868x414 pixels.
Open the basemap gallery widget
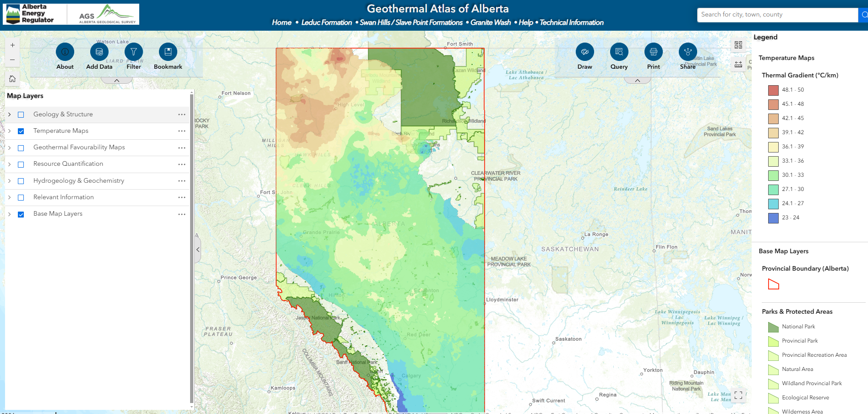(738, 45)
